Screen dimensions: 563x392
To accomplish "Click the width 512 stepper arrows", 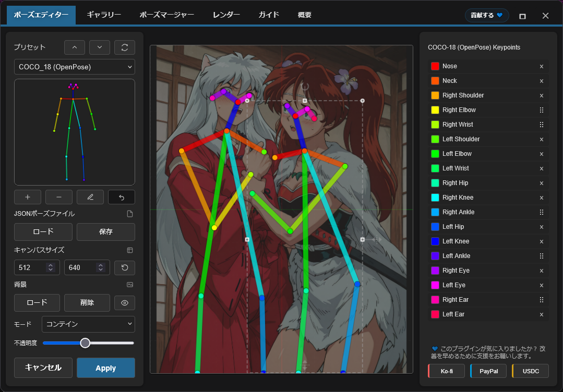I will [51, 267].
